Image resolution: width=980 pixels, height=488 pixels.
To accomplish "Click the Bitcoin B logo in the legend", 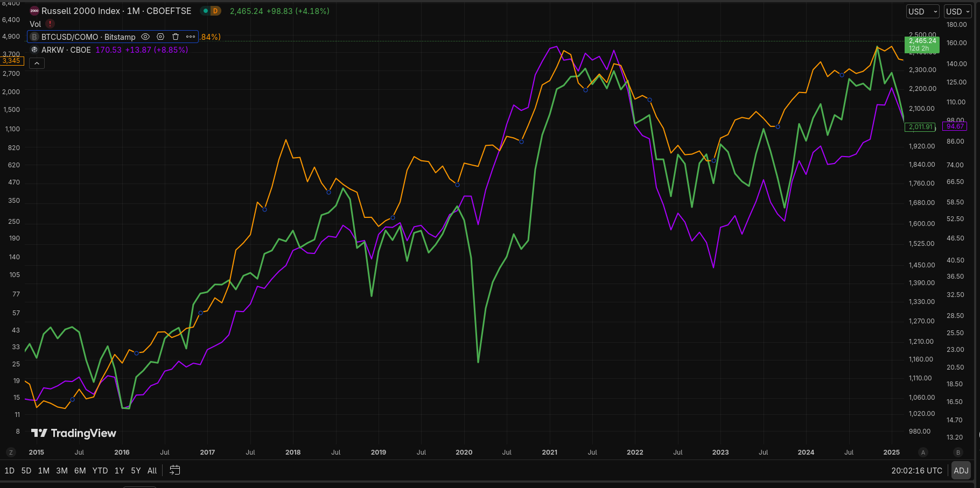I will (34, 37).
